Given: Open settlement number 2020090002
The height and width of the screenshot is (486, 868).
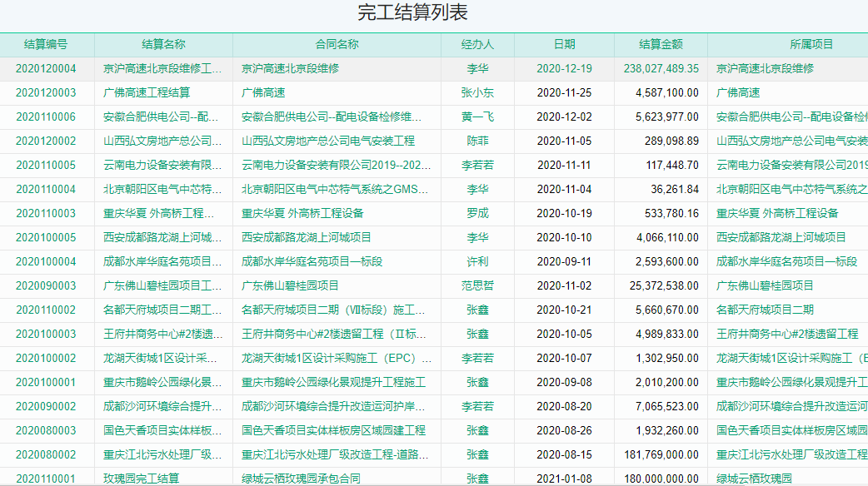Looking at the screenshot, I should pos(46,407).
